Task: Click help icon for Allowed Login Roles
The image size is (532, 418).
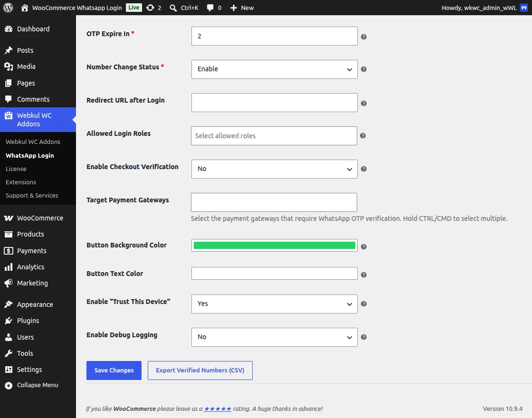Action: [x=363, y=136]
